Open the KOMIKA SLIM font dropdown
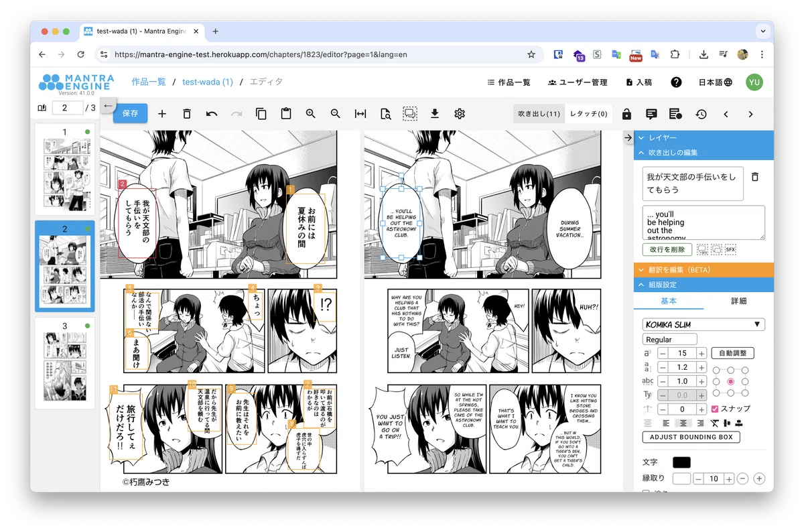 pyautogui.click(x=703, y=324)
